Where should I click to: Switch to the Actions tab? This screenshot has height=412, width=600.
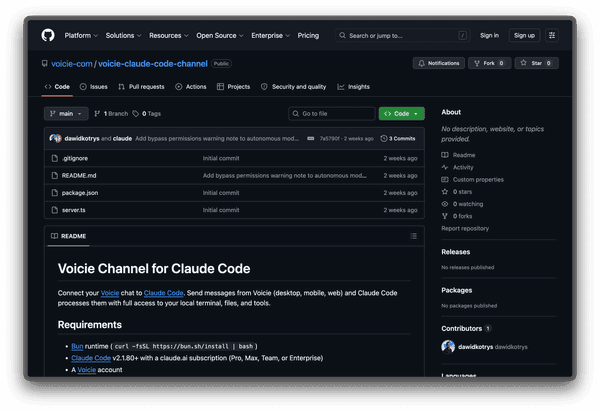point(191,87)
